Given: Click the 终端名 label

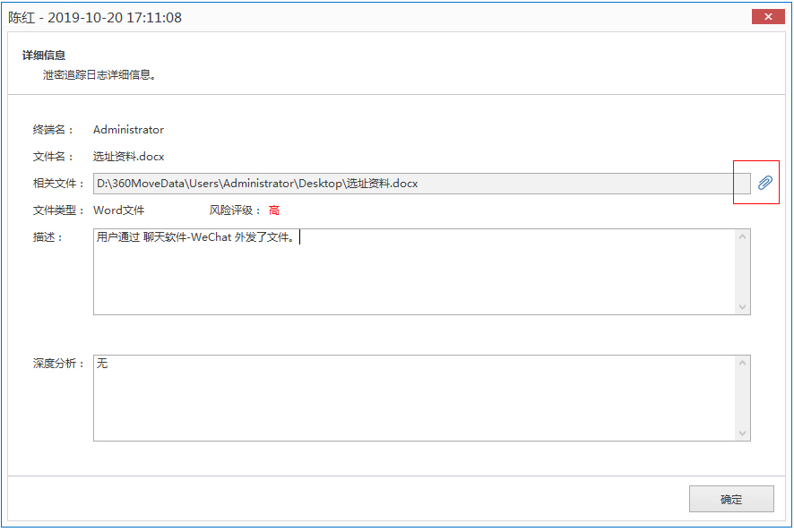Looking at the screenshot, I should pyautogui.click(x=53, y=130).
